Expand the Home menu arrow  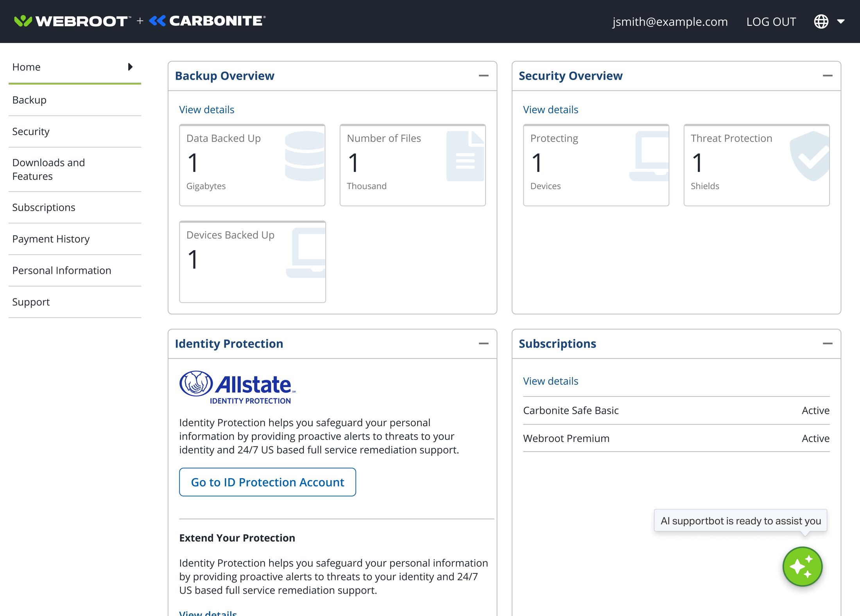(x=131, y=67)
